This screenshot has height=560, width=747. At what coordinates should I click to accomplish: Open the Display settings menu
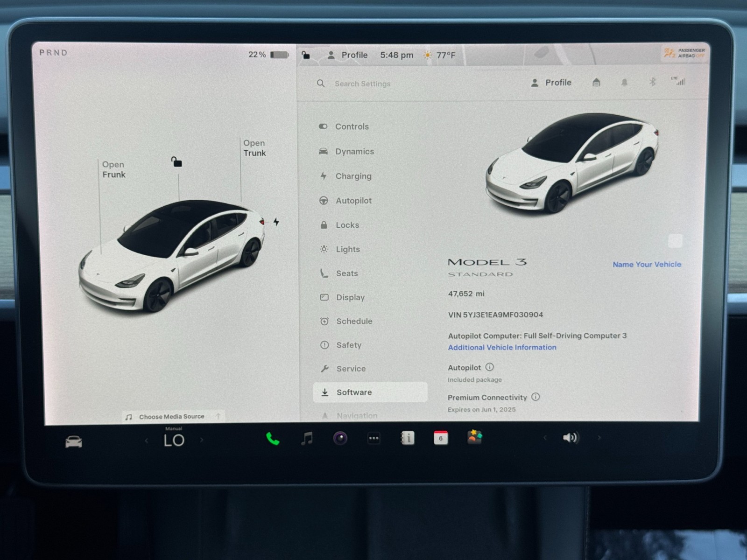click(342, 297)
